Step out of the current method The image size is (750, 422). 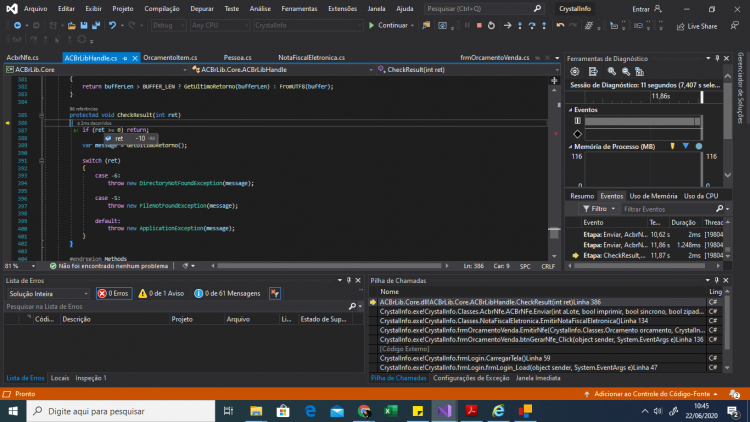click(544, 25)
